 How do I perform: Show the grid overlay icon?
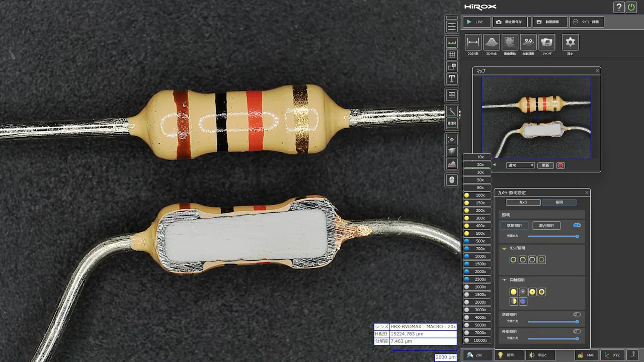pyautogui.click(x=452, y=55)
